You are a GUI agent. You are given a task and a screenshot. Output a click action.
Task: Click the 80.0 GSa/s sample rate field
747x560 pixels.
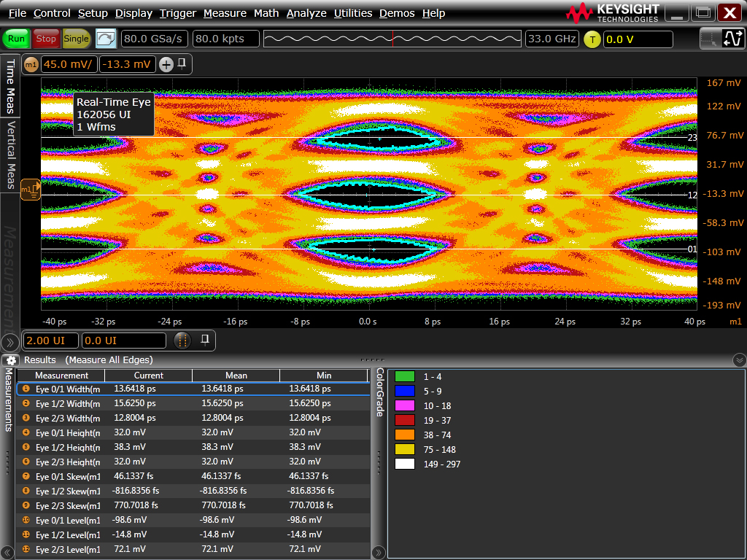tap(153, 39)
